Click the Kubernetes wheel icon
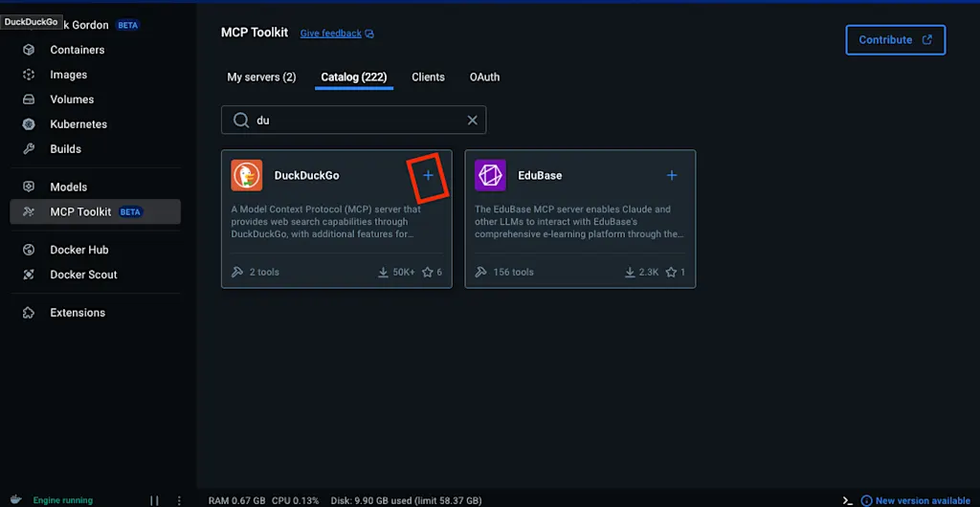Image resolution: width=980 pixels, height=507 pixels. [x=28, y=124]
